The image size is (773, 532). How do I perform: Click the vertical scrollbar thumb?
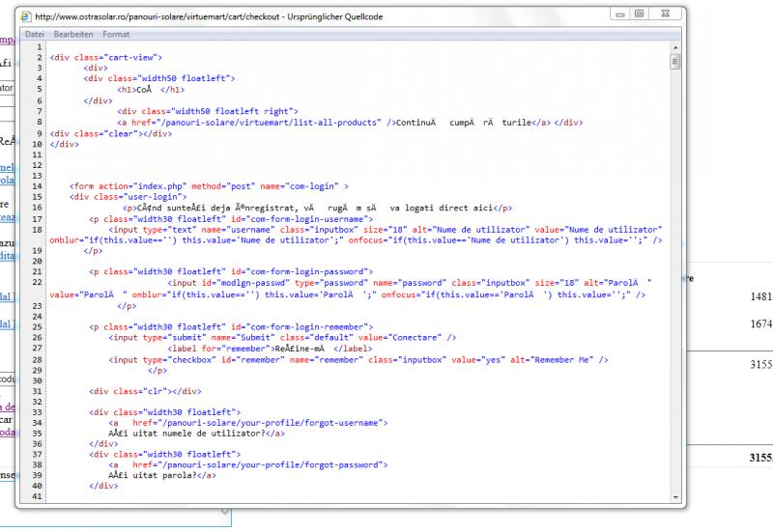(x=675, y=62)
